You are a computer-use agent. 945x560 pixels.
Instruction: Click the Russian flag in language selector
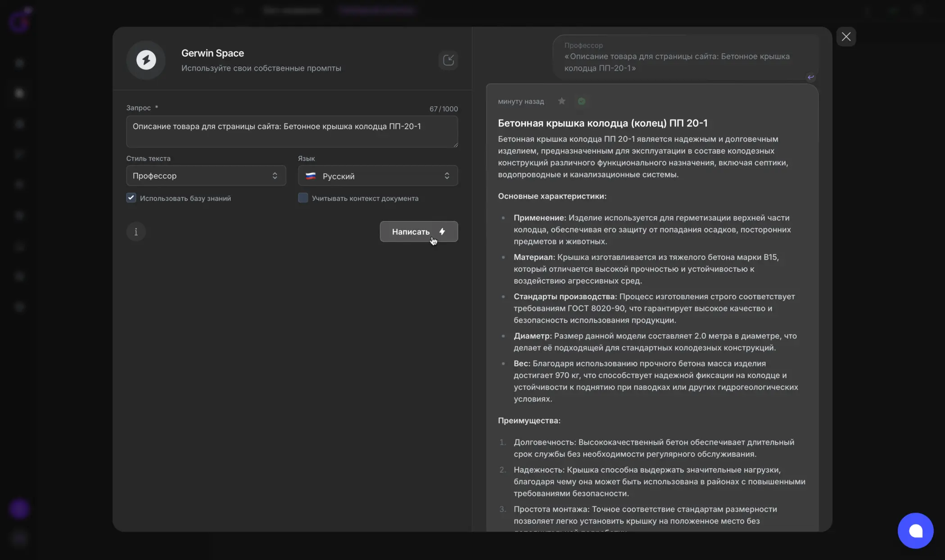click(x=311, y=176)
